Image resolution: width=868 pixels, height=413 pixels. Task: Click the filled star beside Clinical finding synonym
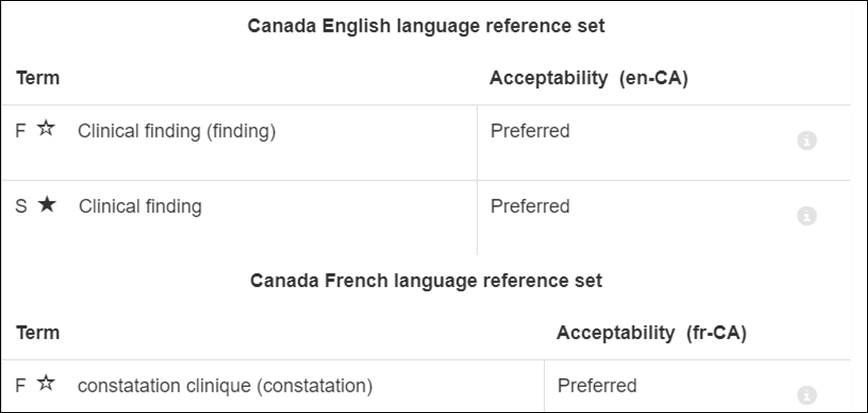point(47,205)
